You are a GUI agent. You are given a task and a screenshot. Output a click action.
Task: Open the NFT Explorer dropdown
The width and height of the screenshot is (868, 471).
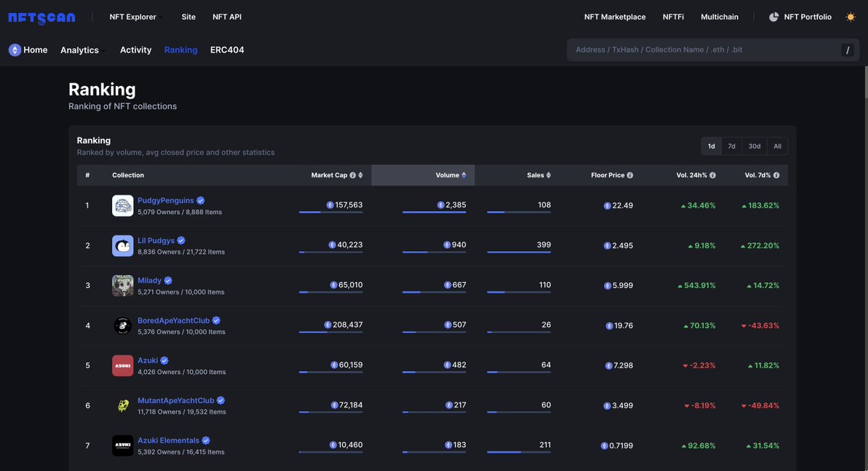[135, 17]
